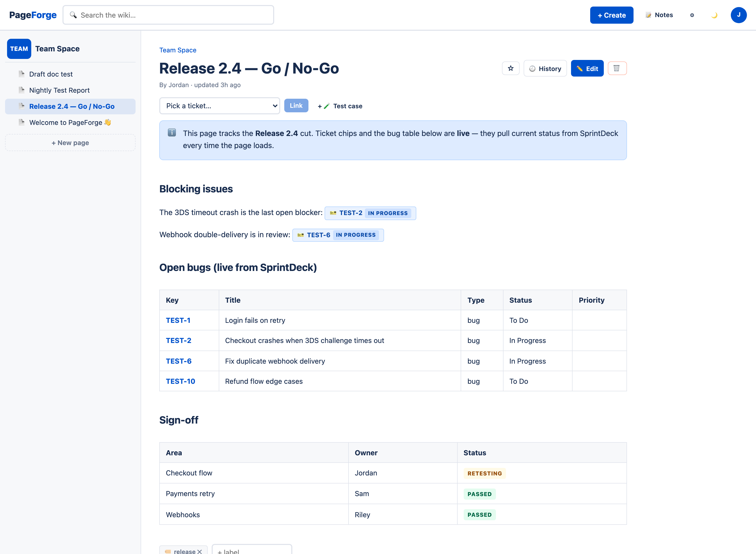
Task: Click the release label chip
Action: [183, 550]
